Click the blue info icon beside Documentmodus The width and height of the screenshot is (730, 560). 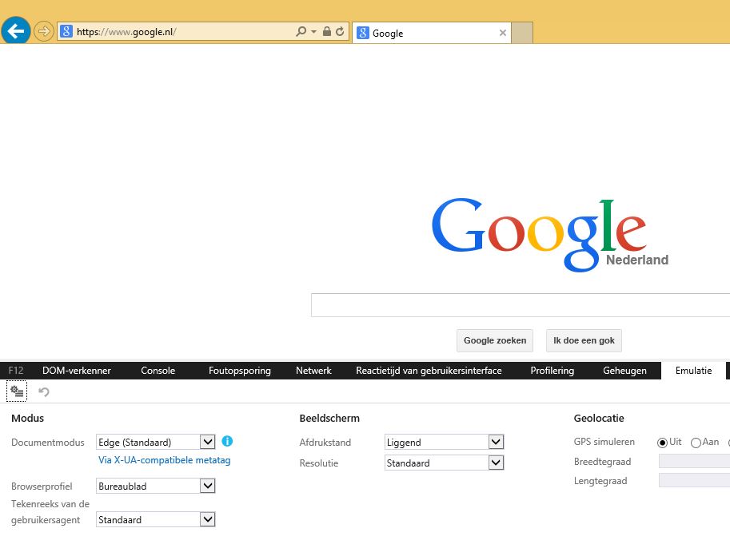[227, 441]
